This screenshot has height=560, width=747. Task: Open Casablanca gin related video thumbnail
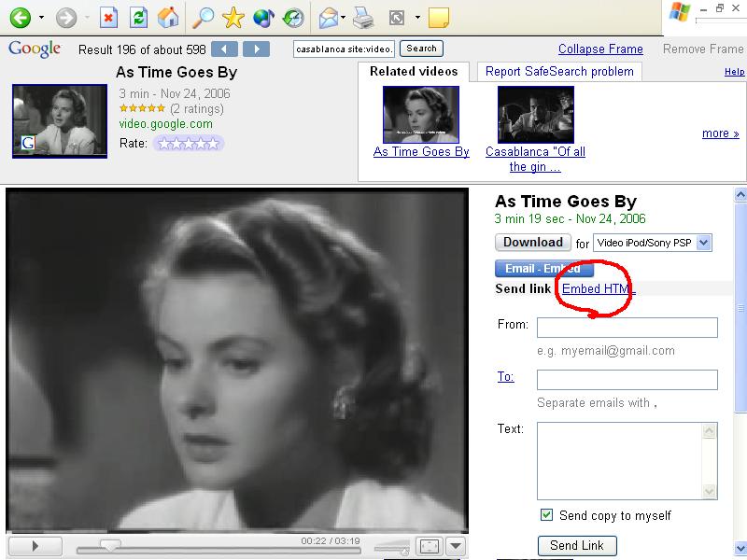tap(536, 114)
